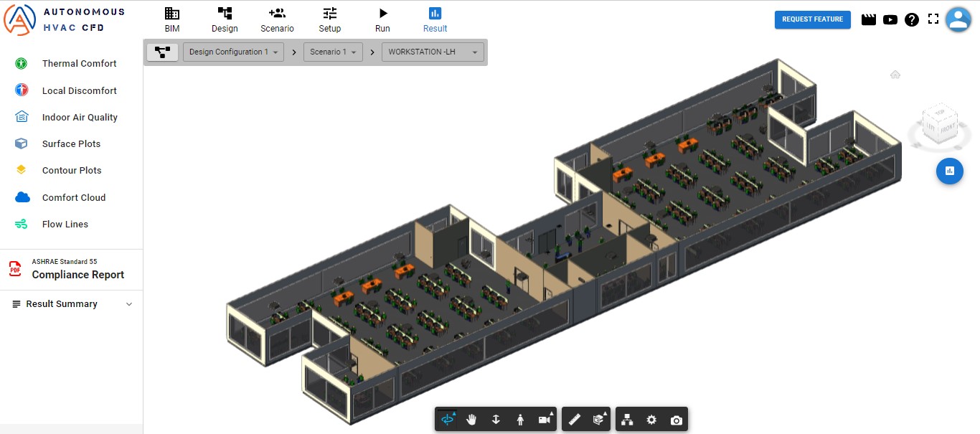Enable Flow Lines display
Image resolution: width=980 pixels, height=434 pixels.
(x=65, y=224)
